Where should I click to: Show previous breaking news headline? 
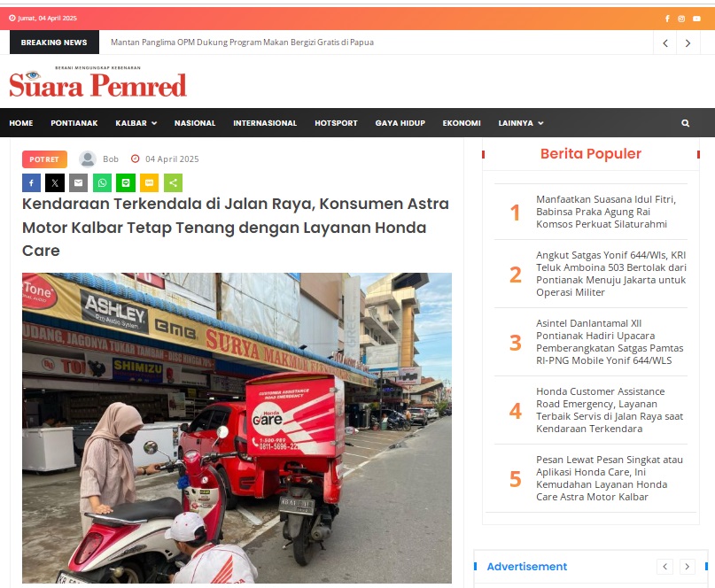(665, 43)
